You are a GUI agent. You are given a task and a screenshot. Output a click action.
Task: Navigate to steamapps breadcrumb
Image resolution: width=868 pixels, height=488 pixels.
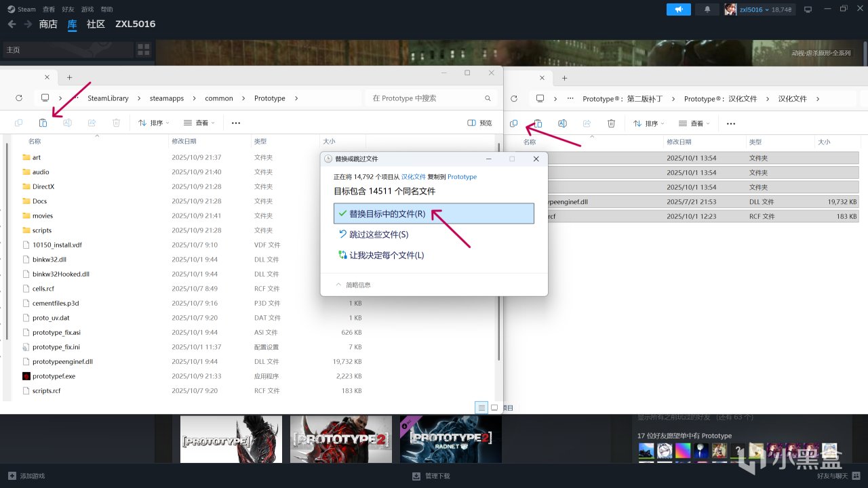(x=167, y=98)
